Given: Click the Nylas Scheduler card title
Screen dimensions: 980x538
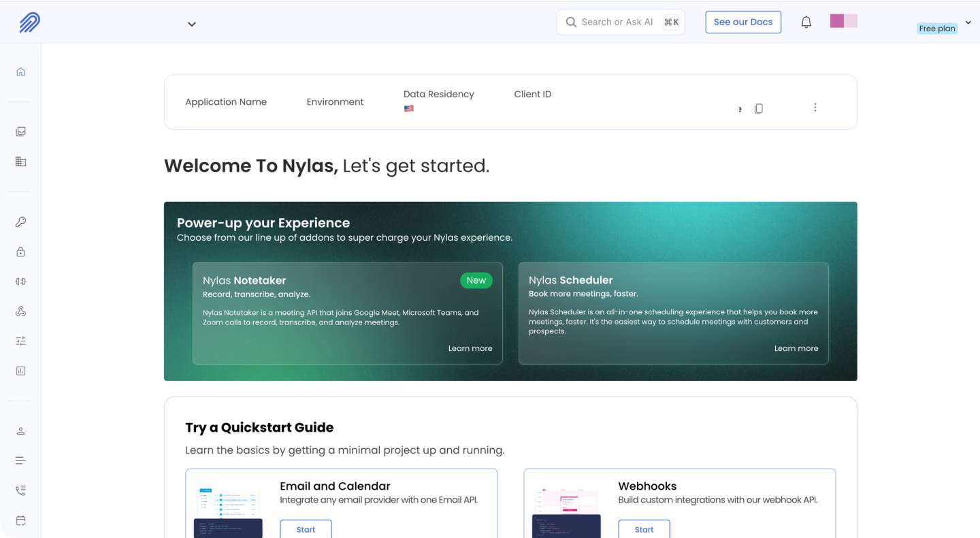Looking at the screenshot, I should [571, 280].
